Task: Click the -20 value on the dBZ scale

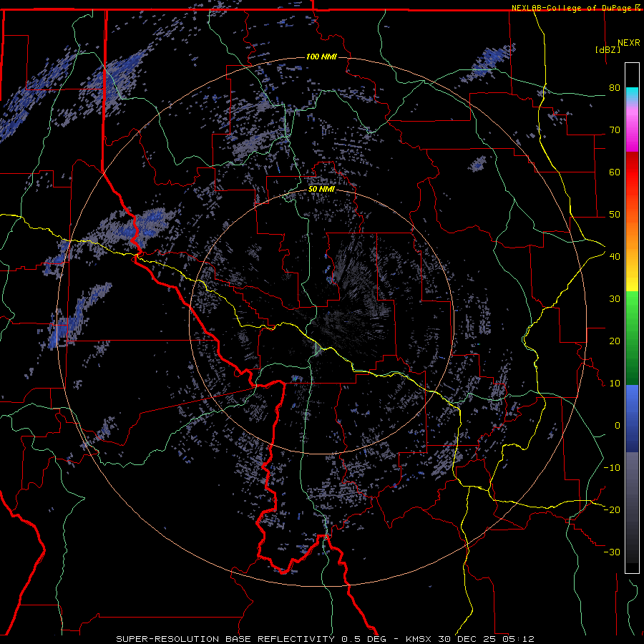Action: (x=612, y=510)
